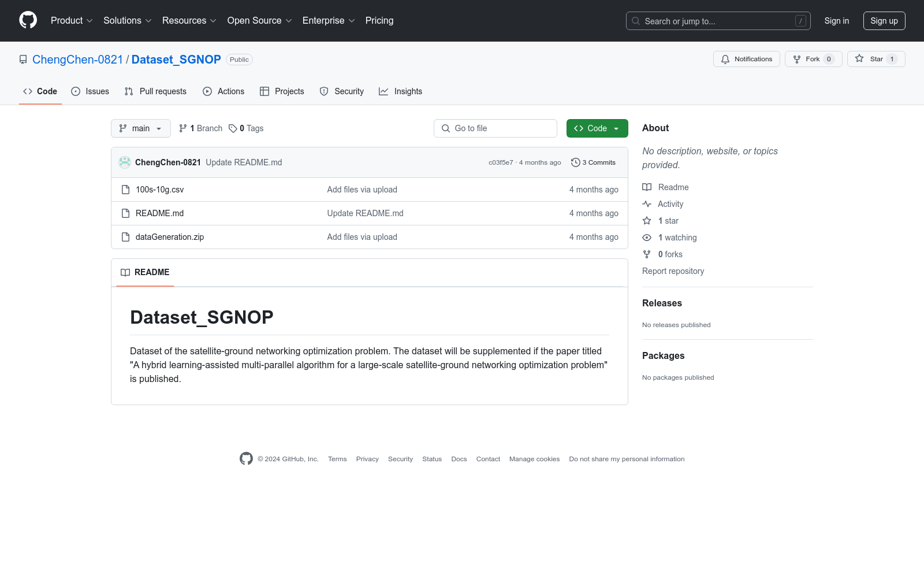Viewport: 924px width, 578px height.
Task: Open the green Code dropdown button
Action: click(597, 128)
